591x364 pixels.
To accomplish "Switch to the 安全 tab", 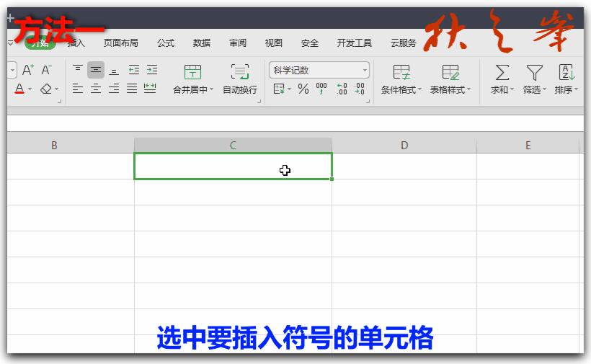I will click(310, 43).
